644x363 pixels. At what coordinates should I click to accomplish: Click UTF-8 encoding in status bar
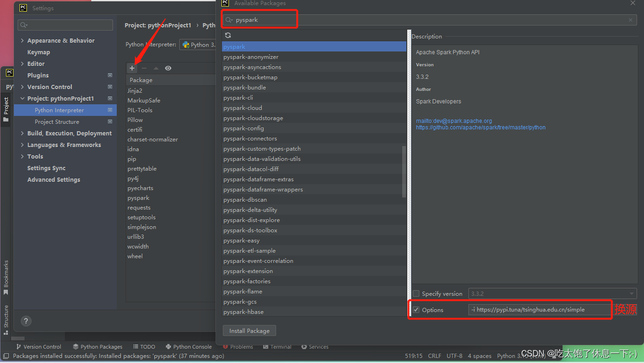click(455, 356)
